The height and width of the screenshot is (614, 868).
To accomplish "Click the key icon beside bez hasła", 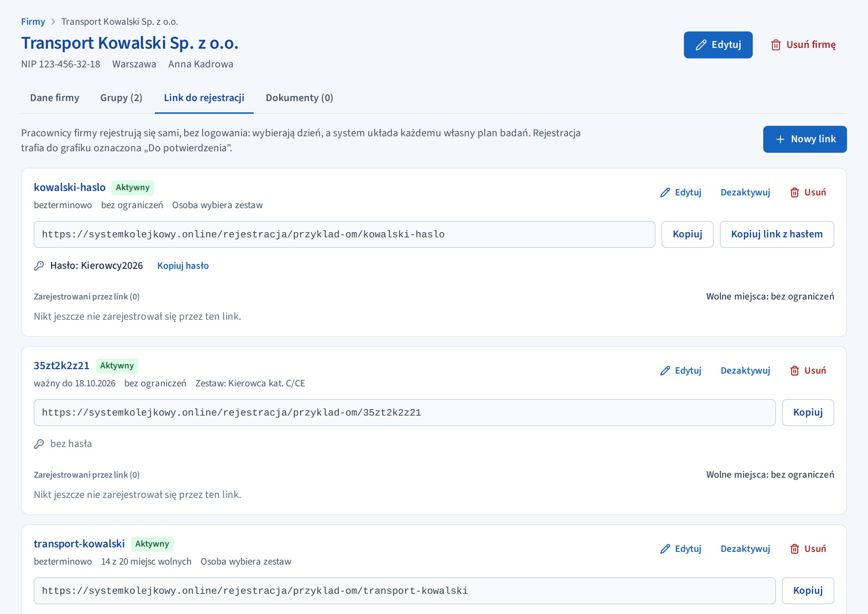I will pyautogui.click(x=39, y=444).
